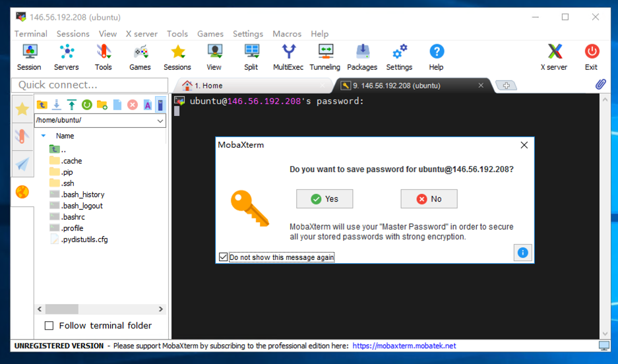Click No to decline saving password
This screenshot has height=364, width=618.
click(x=429, y=199)
